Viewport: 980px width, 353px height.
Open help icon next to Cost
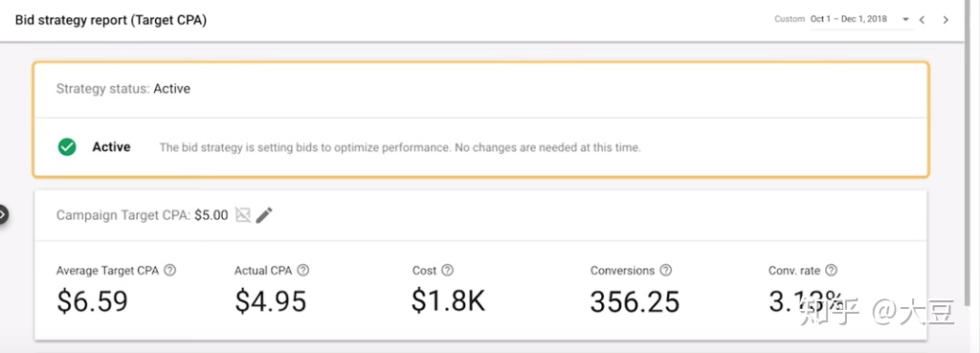[447, 271]
